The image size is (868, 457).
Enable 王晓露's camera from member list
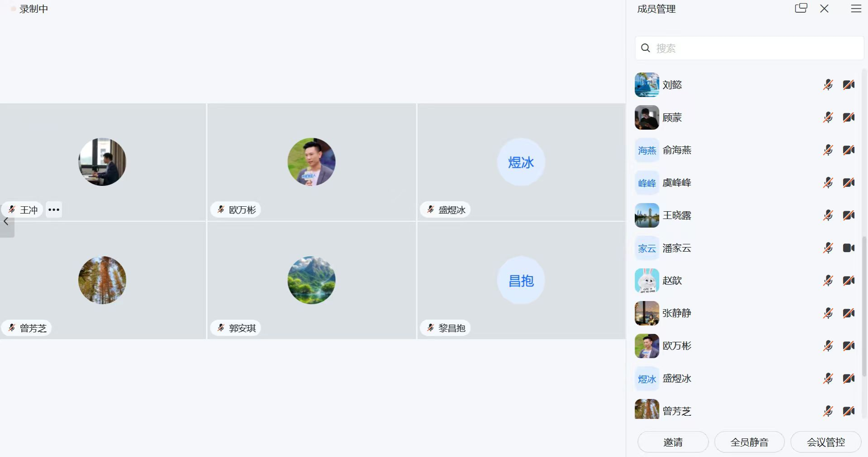[x=849, y=215]
